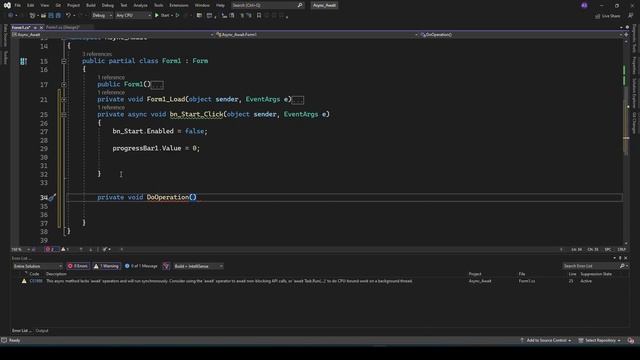Click the editor warning count indicator

tap(65, 249)
